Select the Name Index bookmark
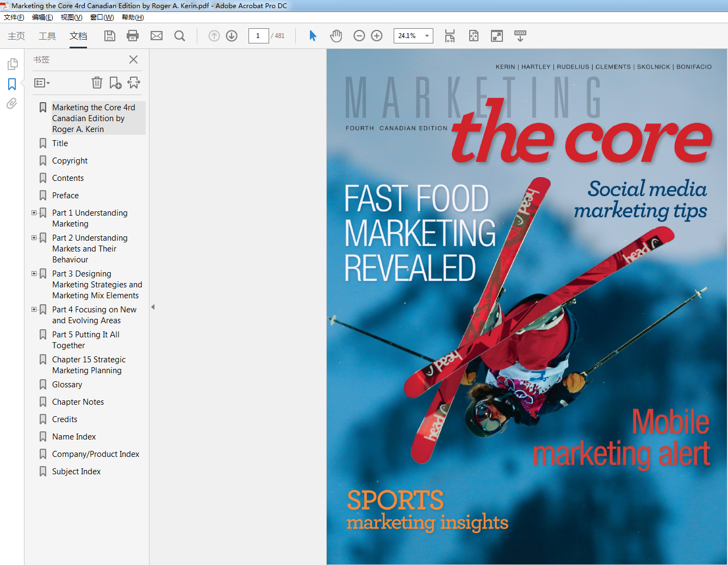The height and width of the screenshot is (565, 728). 74,437
